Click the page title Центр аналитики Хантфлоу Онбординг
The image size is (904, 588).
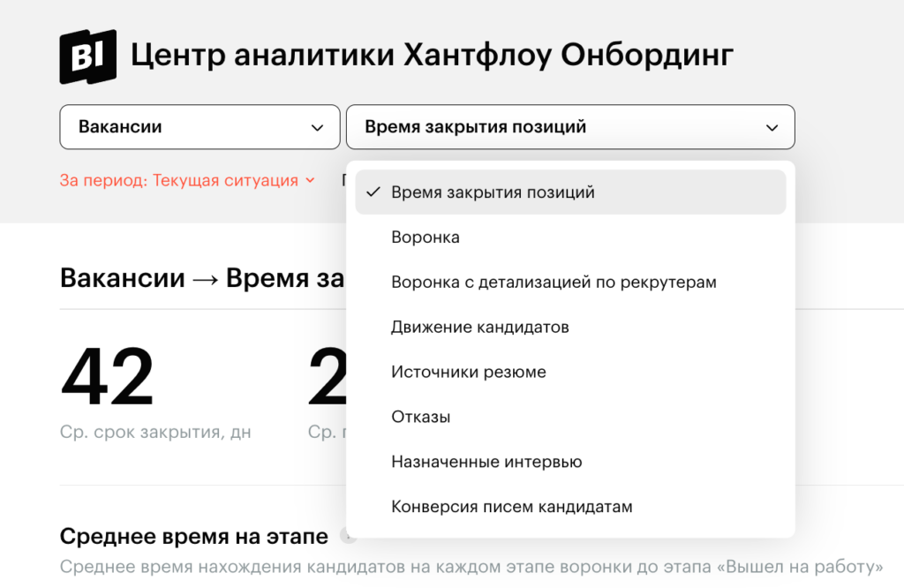[432, 56]
